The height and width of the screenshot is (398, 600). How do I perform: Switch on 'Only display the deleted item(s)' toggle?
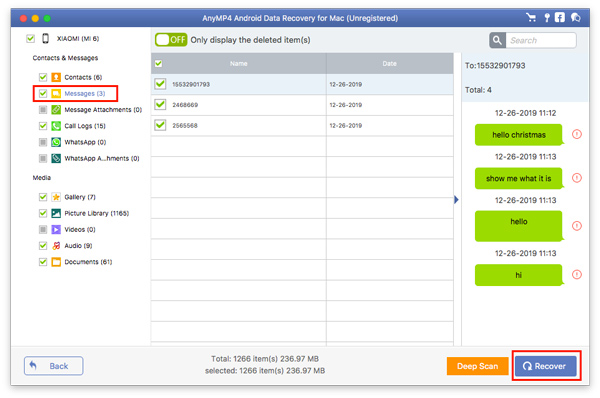171,40
